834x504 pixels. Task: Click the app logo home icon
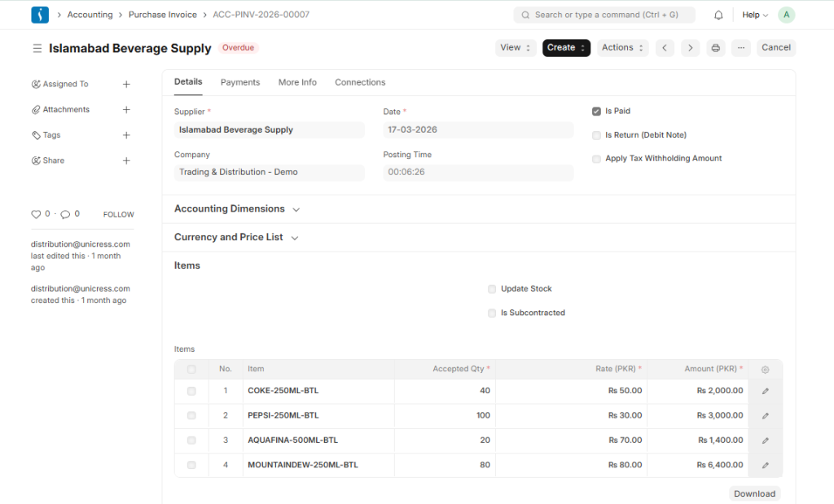pos(40,15)
